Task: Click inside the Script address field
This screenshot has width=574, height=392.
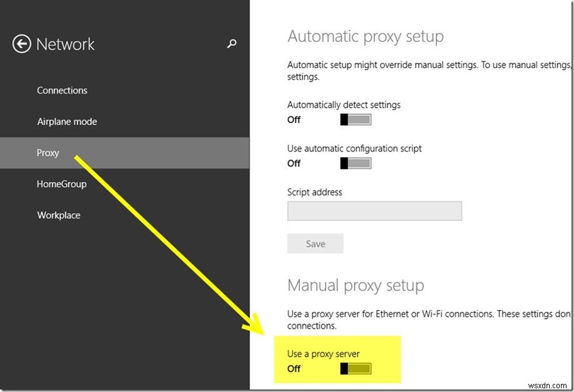Action: point(374,211)
